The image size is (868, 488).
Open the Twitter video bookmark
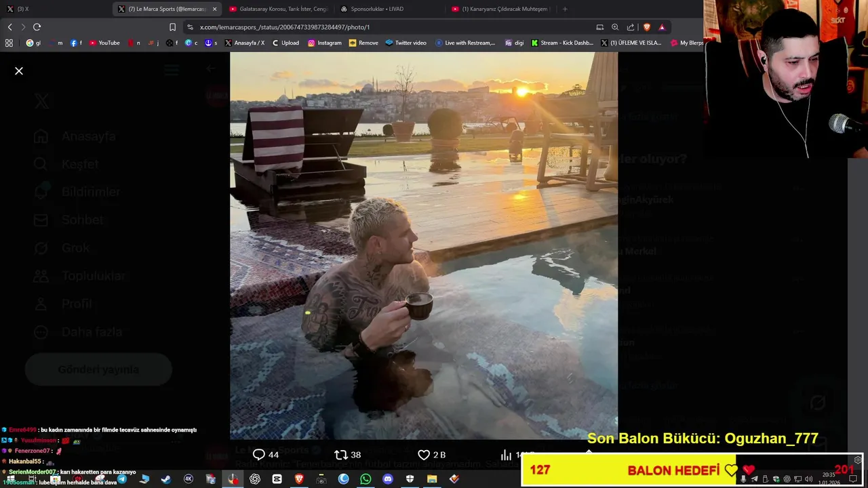tap(406, 43)
